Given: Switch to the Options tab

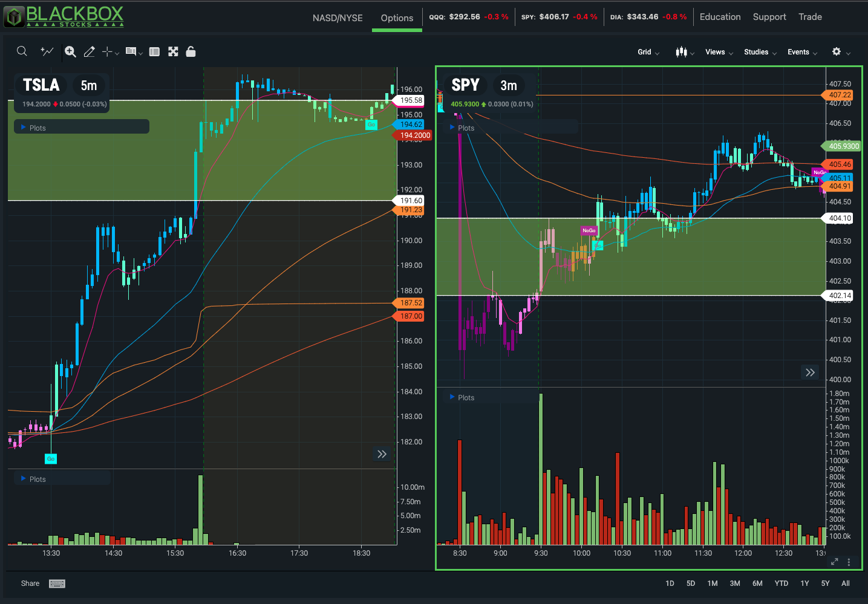Looking at the screenshot, I should point(397,18).
